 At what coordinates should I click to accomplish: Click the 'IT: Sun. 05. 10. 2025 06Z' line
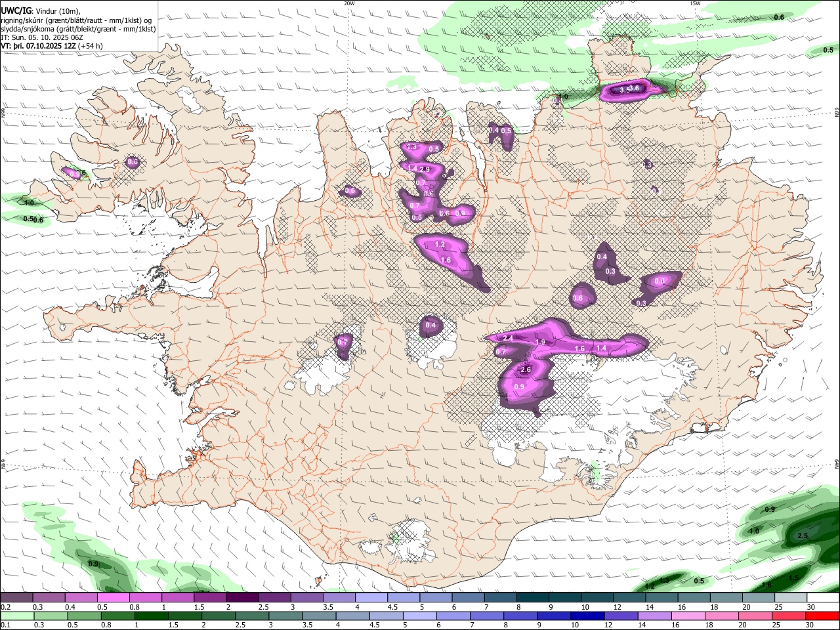point(41,37)
